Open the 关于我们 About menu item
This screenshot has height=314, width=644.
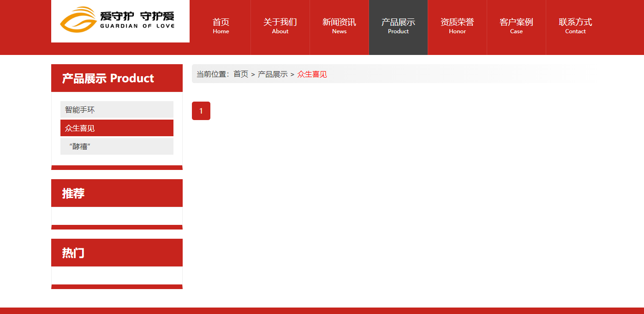click(x=280, y=27)
